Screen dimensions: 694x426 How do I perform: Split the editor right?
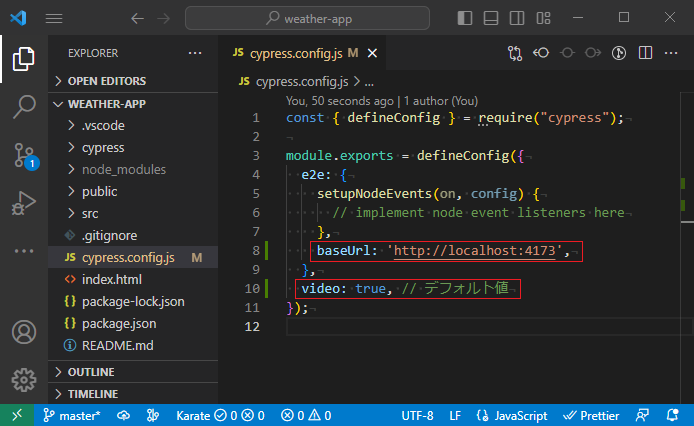coord(645,53)
